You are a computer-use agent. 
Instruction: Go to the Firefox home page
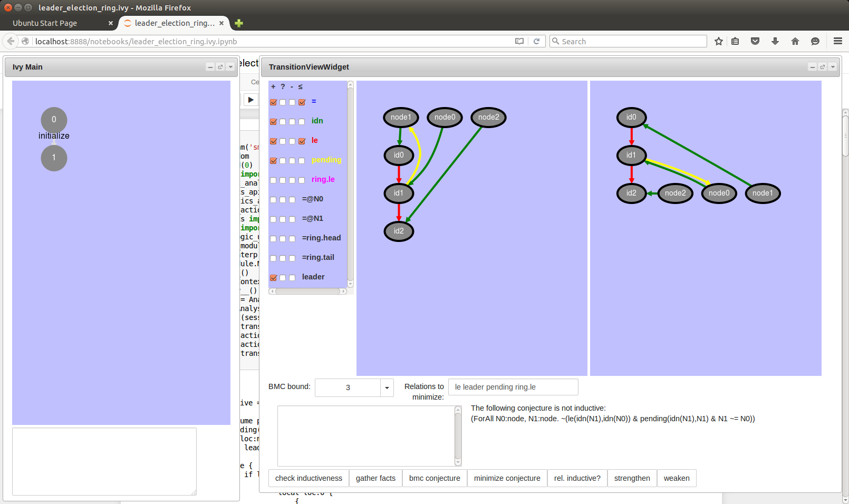tap(795, 41)
